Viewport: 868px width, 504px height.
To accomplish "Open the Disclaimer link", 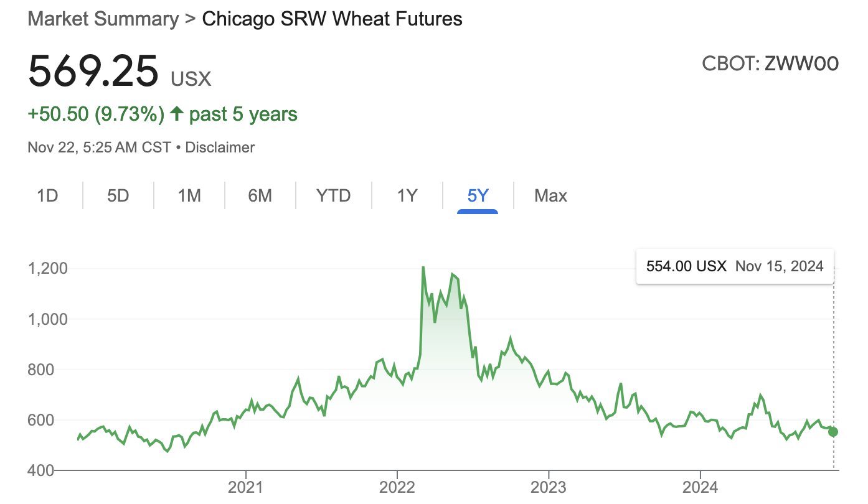I will pos(220,147).
